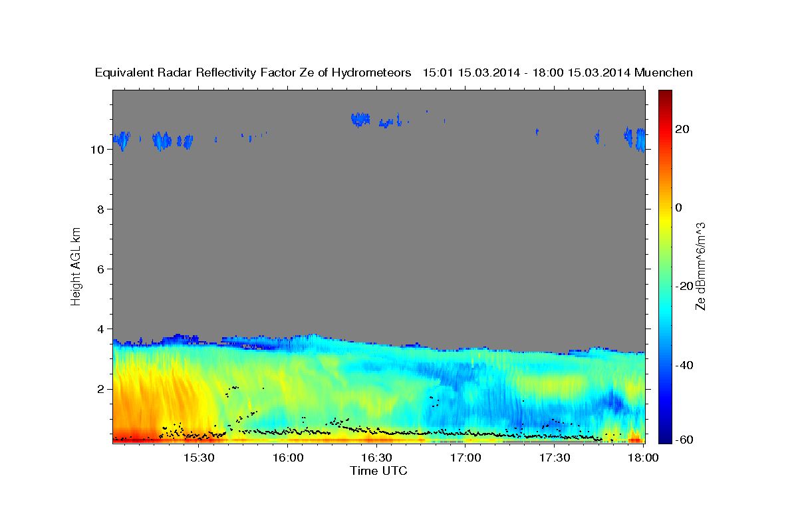Click the colorbar tick label '0'
798x532 pixels.
click(678, 207)
